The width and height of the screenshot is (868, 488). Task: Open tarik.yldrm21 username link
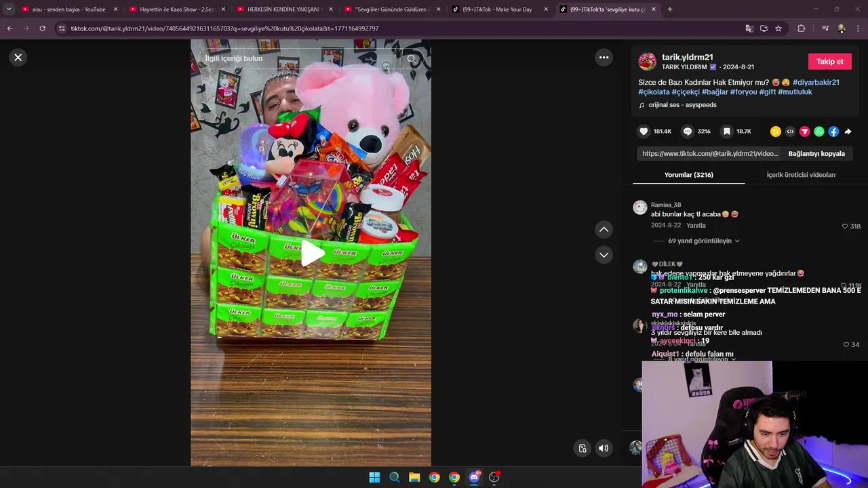687,58
